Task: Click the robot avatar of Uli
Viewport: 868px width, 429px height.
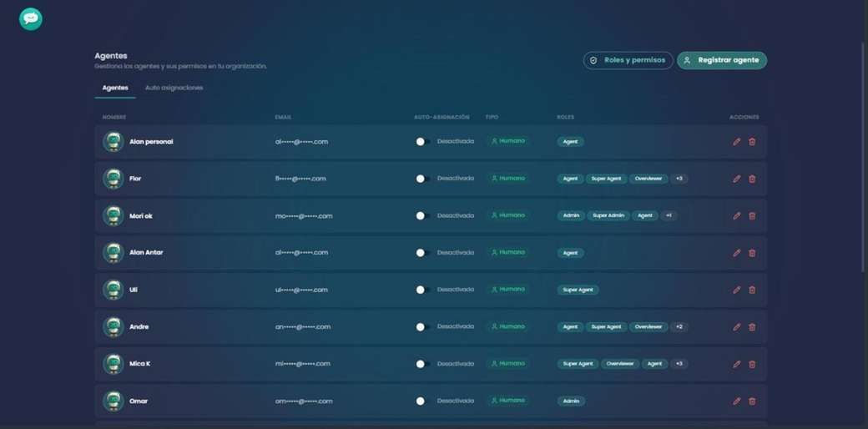Action: [x=113, y=290]
